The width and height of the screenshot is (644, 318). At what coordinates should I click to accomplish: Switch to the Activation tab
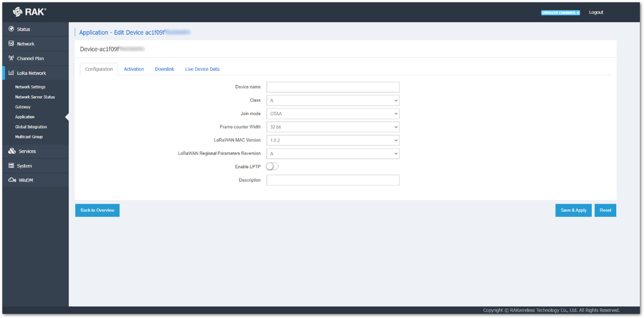click(134, 69)
